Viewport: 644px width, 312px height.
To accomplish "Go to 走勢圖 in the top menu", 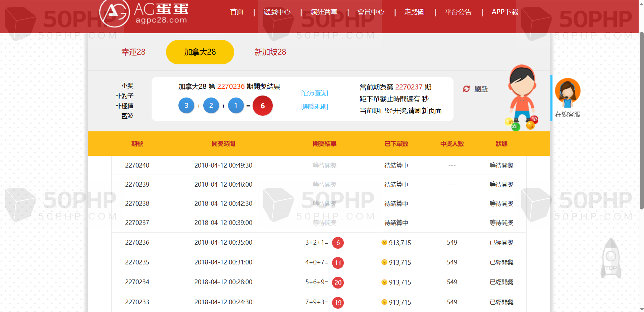I will coord(414,12).
